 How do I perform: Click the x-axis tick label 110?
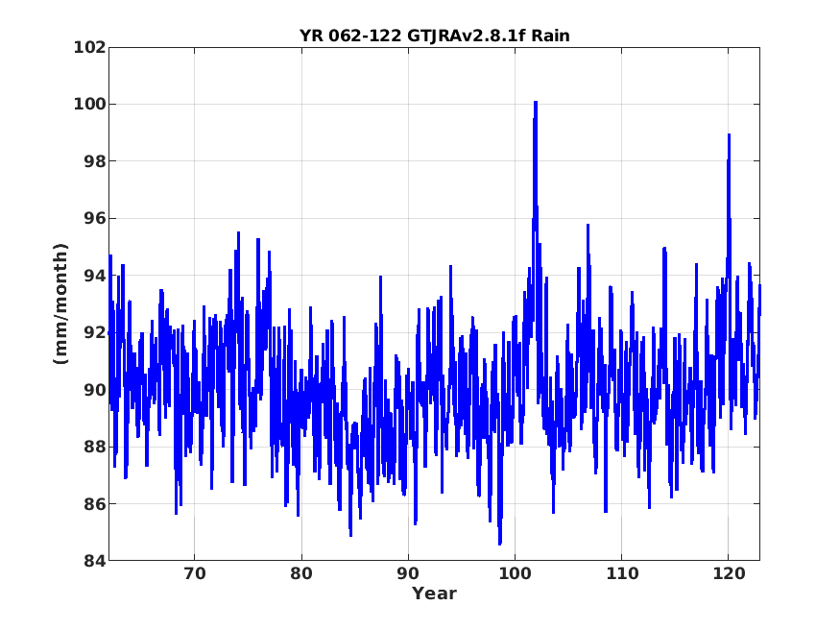pos(622,573)
